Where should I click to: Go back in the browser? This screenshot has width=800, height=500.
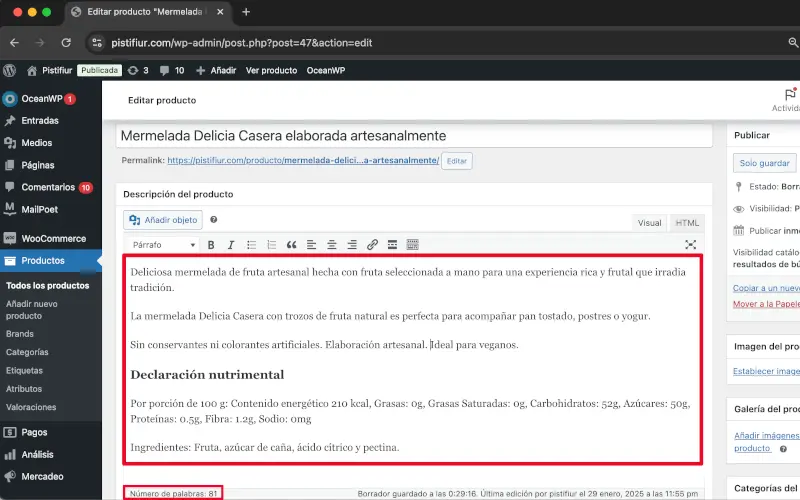coord(14,43)
